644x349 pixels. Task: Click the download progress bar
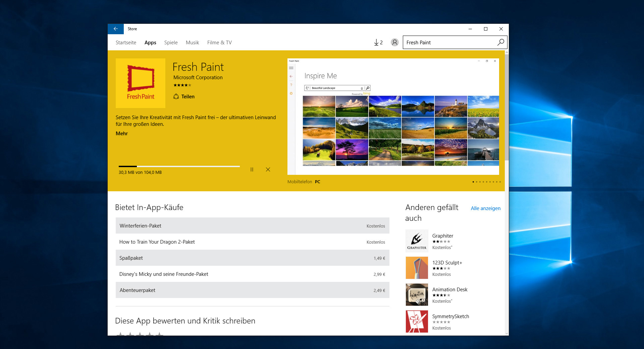(x=179, y=166)
